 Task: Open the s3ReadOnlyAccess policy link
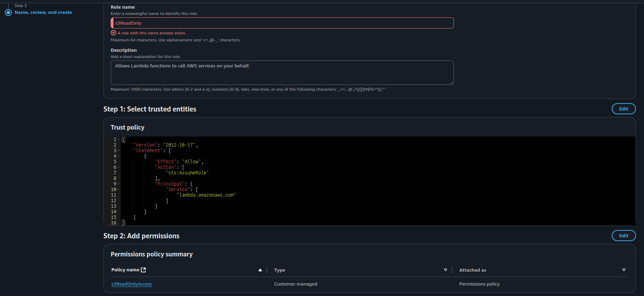(x=132, y=284)
